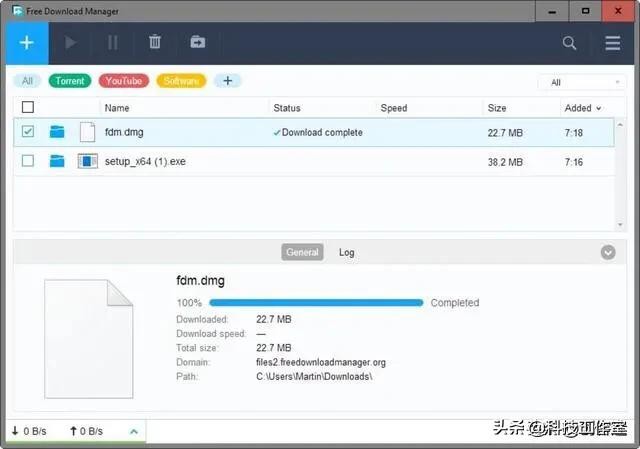Add a new download with plus button
This screenshot has height=449, width=640.
tap(27, 43)
